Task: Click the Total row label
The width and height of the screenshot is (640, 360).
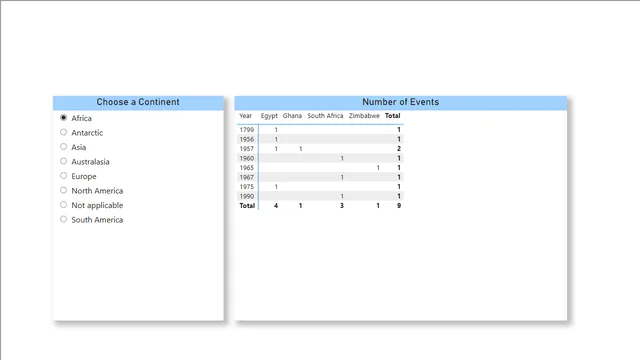Action: coord(247,206)
